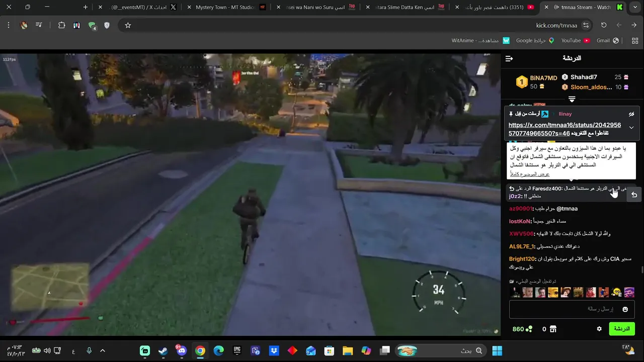
Task: Open the green shield extension with badge 4
Action: [92, 26]
